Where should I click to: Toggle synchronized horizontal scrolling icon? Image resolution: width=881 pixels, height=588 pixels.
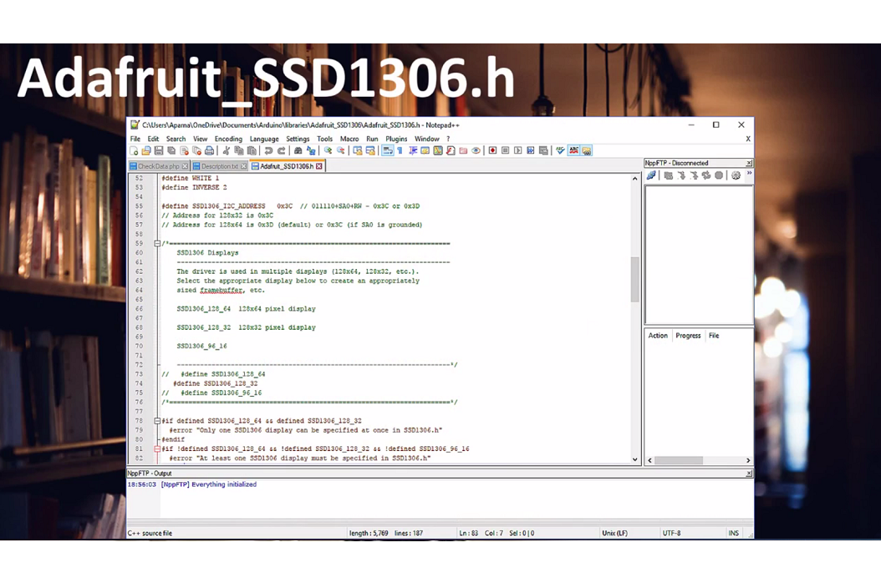[370, 150]
